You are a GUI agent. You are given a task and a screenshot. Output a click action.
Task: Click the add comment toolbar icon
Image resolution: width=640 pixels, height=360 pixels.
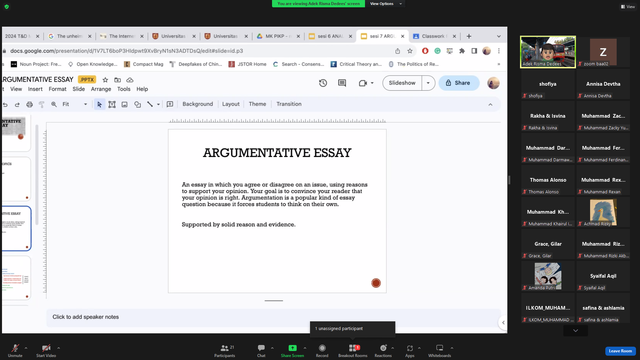(170, 104)
